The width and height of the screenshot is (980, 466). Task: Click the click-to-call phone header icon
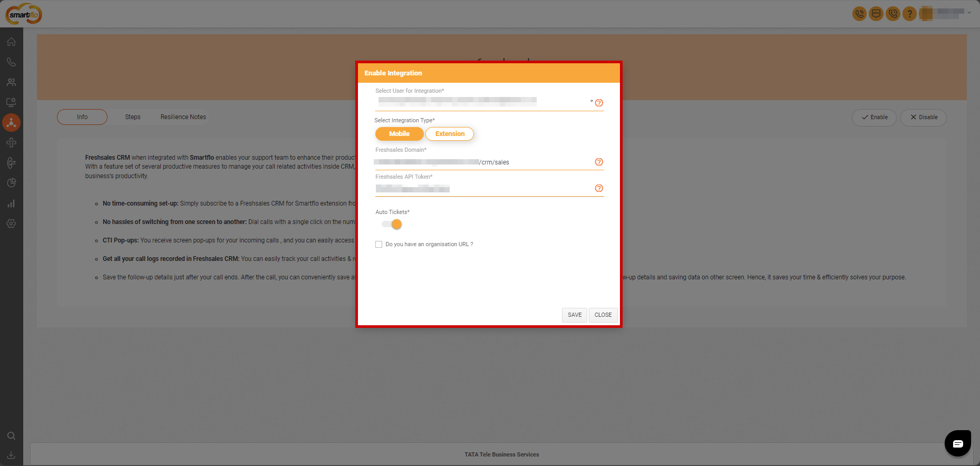pyautogui.click(x=859, y=14)
